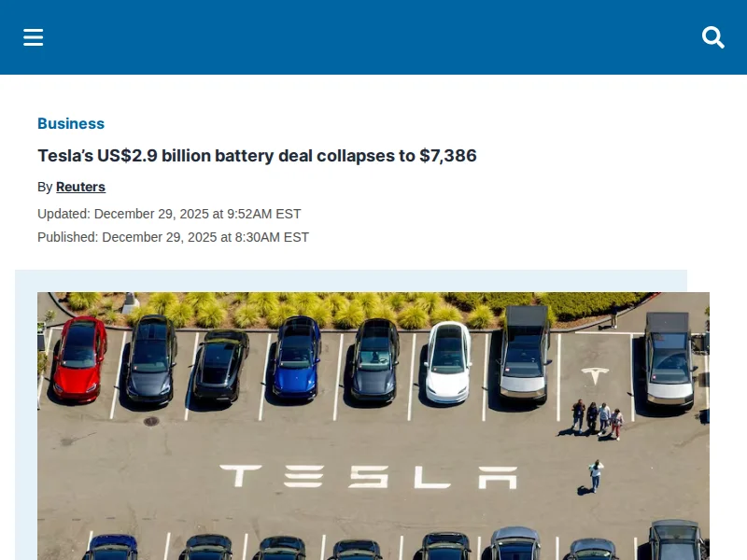Image resolution: width=747 pixels, height=560 pixels.
Task: Click the blue Tesla car in photo
Action: click(296, 355)
